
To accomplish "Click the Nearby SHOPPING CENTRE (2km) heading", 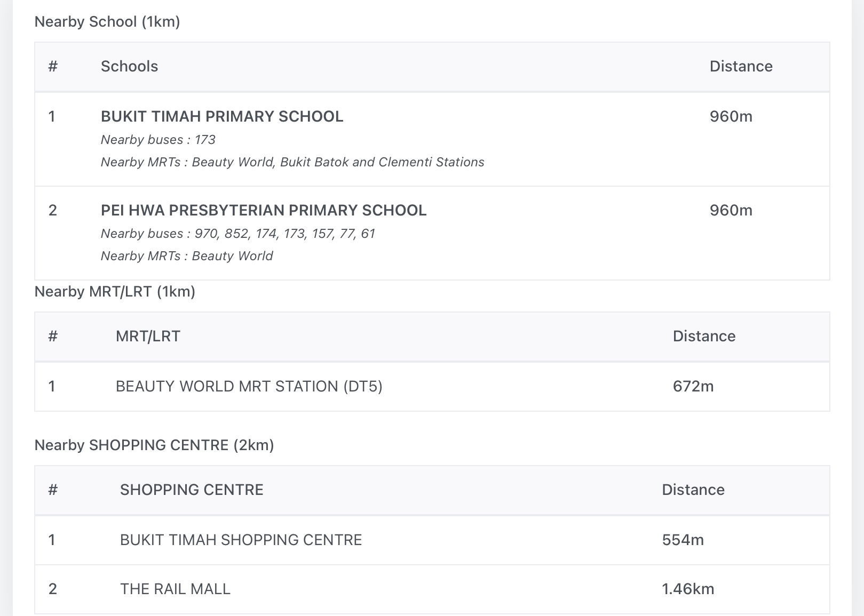I will (x=154, y=445).
